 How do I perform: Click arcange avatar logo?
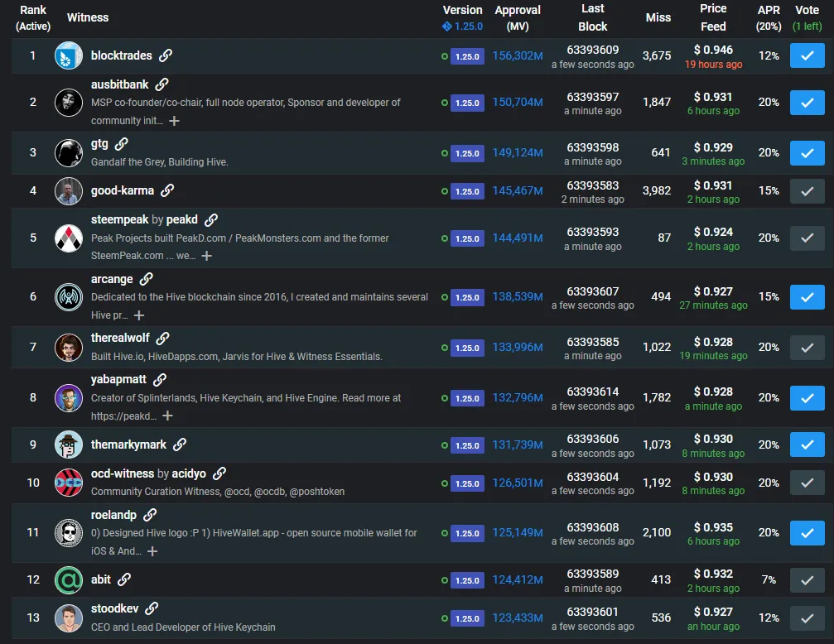pos(69,296)
